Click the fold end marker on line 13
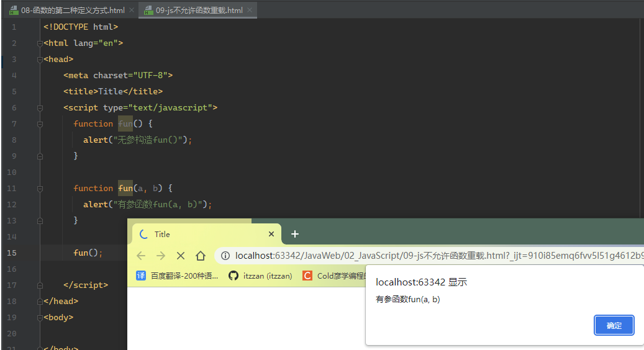This screenshot has height=350, width=644. click(40, 221)
